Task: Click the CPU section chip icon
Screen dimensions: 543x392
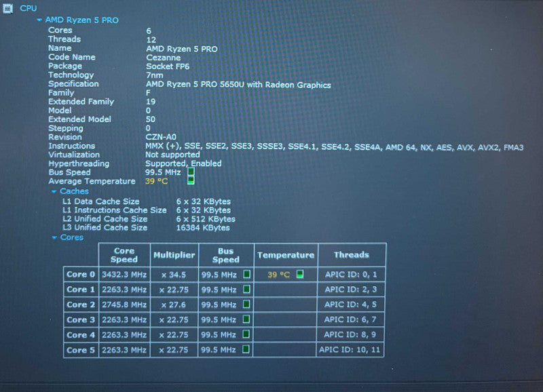Action: [7, 9]
